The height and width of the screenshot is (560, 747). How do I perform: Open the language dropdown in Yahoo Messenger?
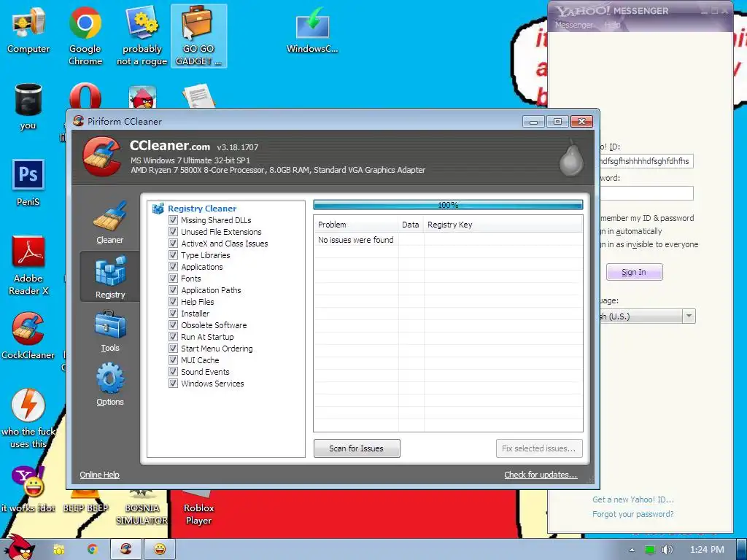689,316
